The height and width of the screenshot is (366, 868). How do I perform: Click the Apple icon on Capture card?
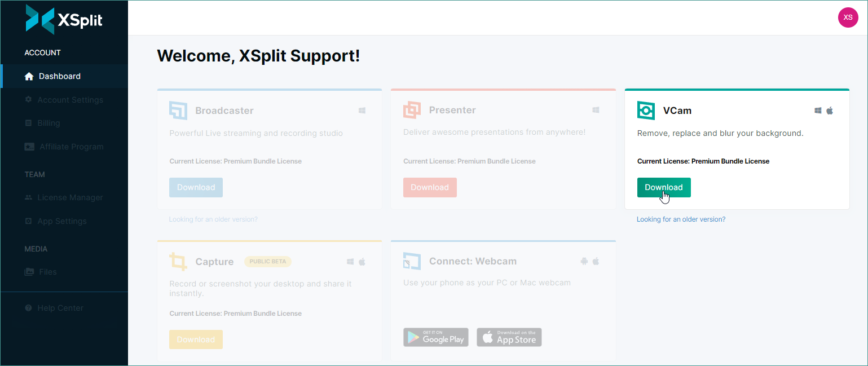click(x=362, y=262)
